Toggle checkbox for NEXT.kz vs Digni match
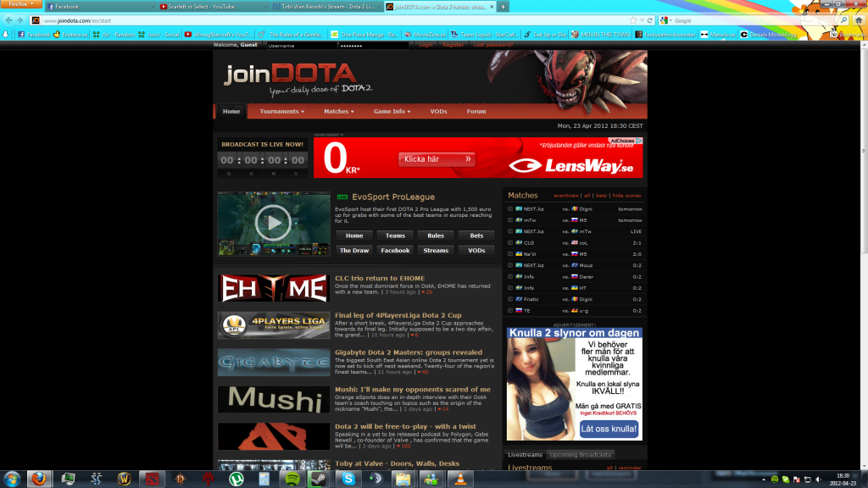This screenshot has width=868, height=488. click(x=509, y=209)
